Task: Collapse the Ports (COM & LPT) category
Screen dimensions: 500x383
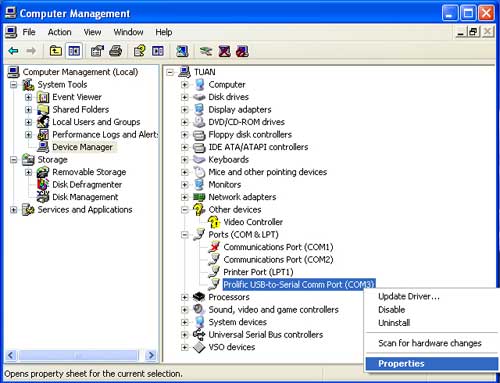Action: [x=185, y=235]
